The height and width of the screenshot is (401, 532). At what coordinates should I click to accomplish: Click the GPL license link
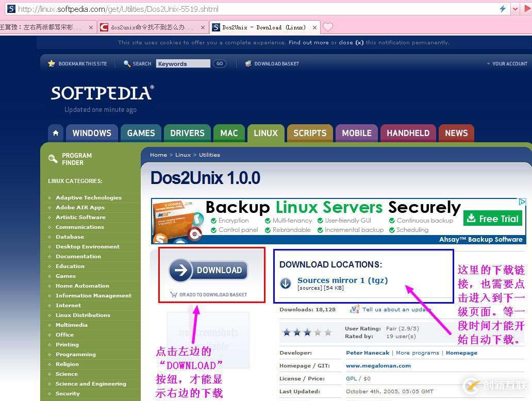[351, 379]
